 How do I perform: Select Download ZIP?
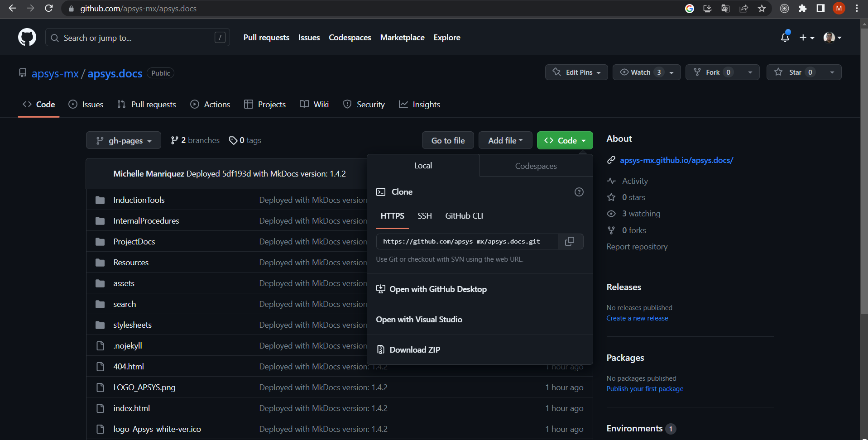(414, 349)
